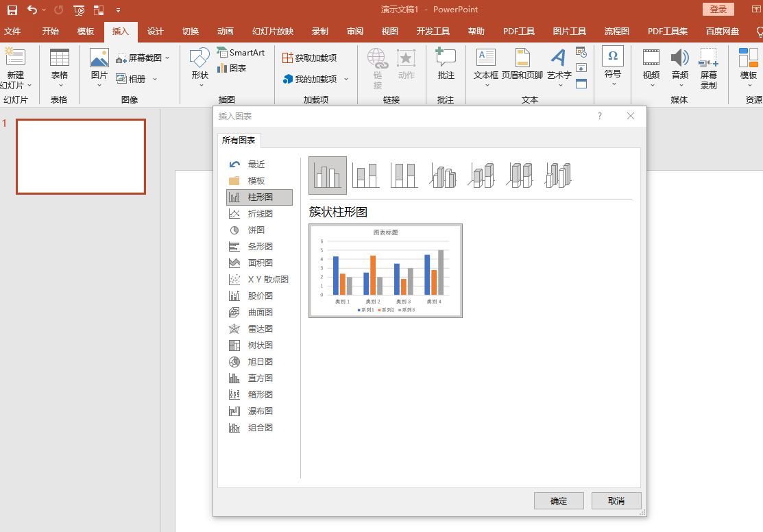This screenshot has width=763, height=532.
Task: Choose 瀑布图 waterfall chart category
Action: (259, 411)
